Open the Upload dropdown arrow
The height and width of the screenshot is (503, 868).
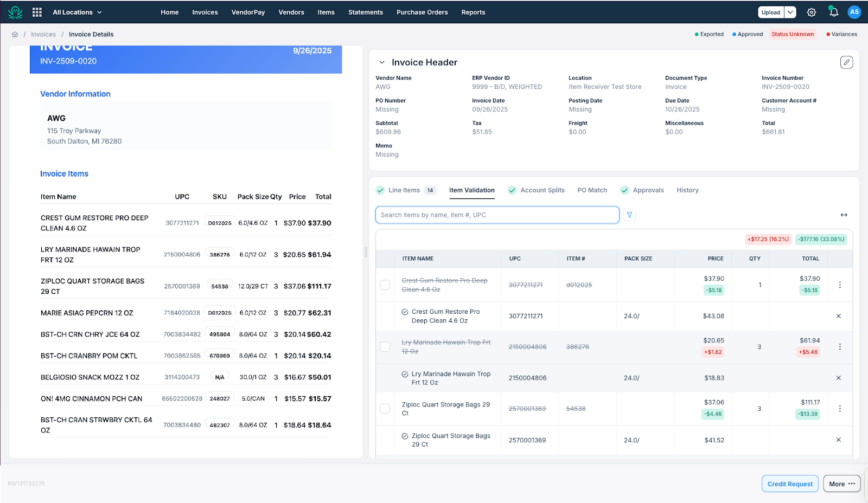(x=790, y=12)
